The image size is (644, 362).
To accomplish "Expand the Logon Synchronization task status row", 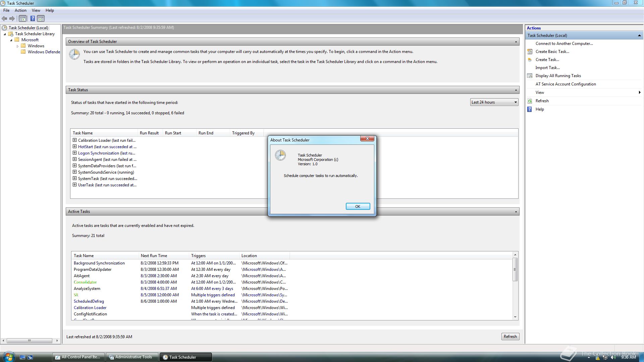I will click(74, 153).
